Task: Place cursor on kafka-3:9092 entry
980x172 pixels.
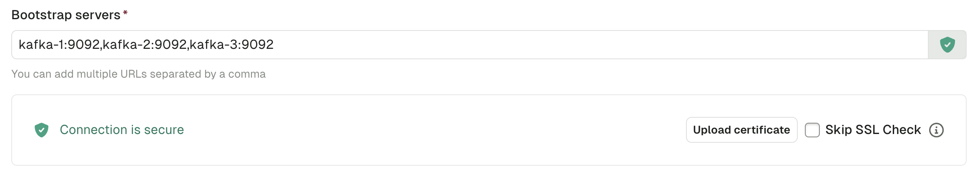Action: [x=231, y=45]
